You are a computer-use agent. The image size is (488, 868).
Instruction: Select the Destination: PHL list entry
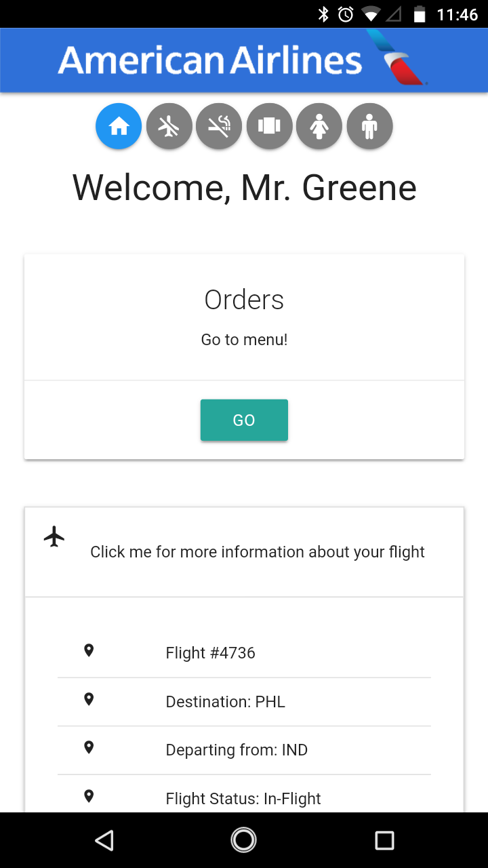tap(244, 701)
